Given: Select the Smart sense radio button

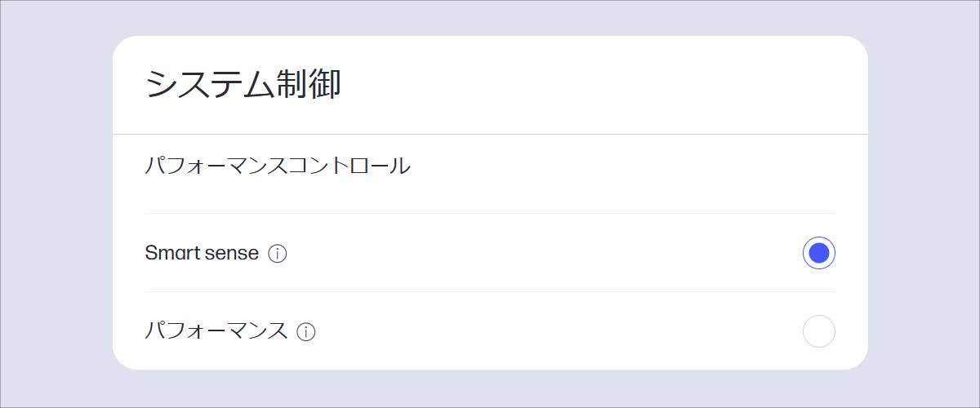Looking at the screenshot, I should pos(818,254).
